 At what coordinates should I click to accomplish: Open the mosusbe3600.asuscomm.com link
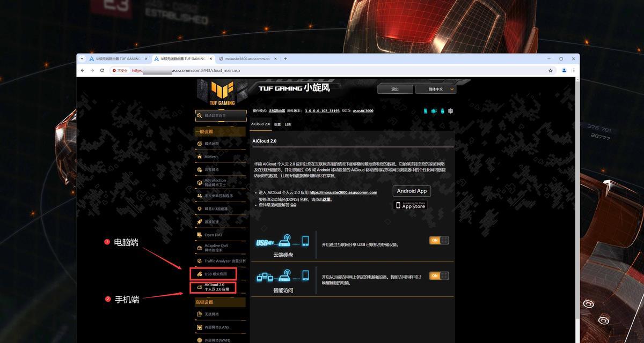point(343,192)
